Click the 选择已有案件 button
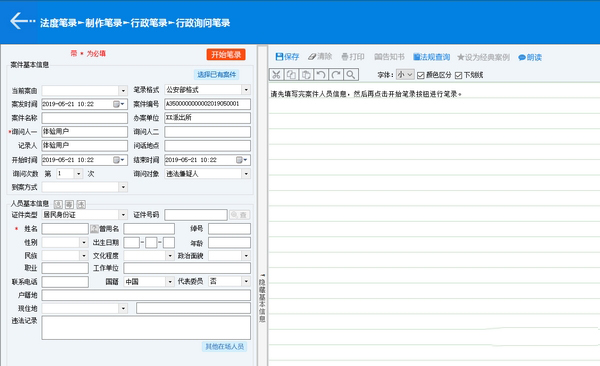The image size is (600, 366). pyautogui.click(x=217, y=74)
